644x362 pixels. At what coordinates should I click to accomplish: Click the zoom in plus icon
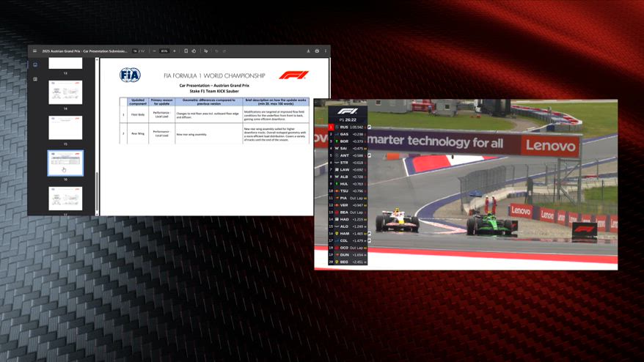pyautogui.click(x=175, y=51)
